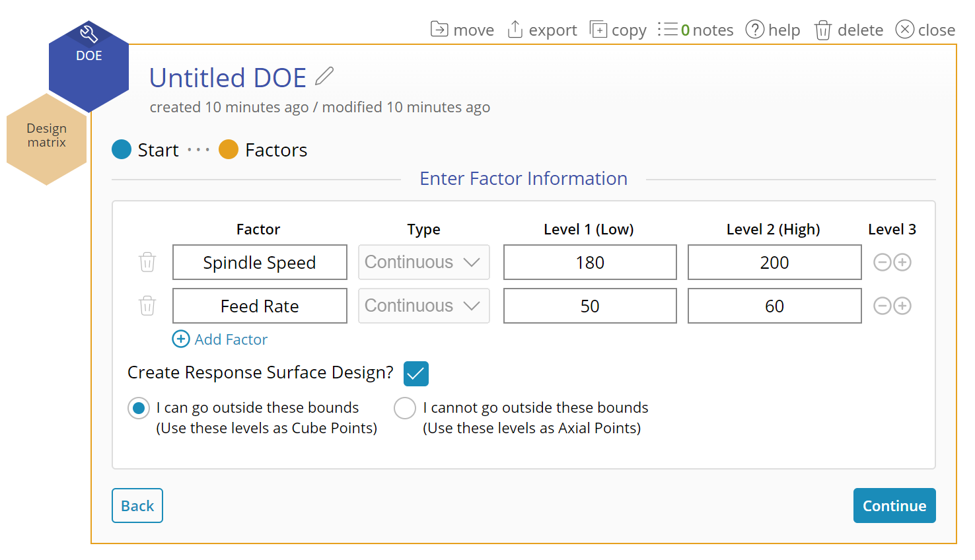Switch to the Design matrix hexagon tab
975x560 pixels.
(46, 139)
